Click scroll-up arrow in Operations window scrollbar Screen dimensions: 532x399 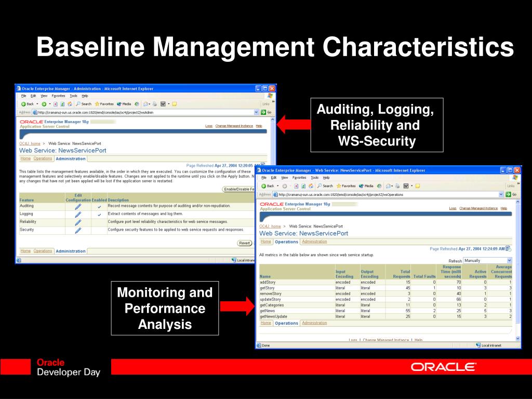click(x=518, y=202)
